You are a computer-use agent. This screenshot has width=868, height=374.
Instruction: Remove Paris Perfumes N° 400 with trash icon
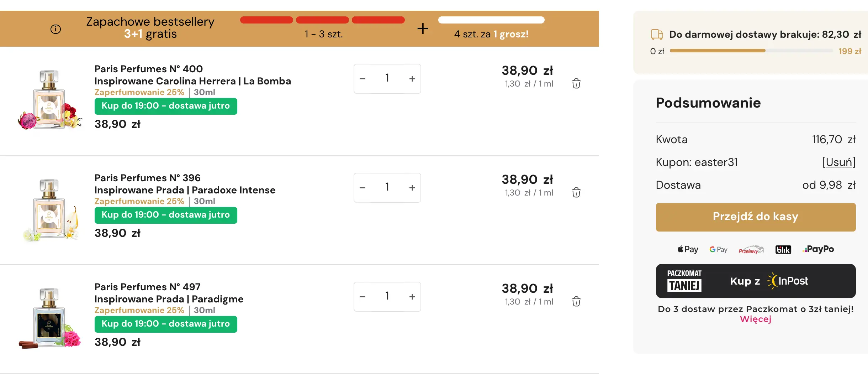[576, 83]
